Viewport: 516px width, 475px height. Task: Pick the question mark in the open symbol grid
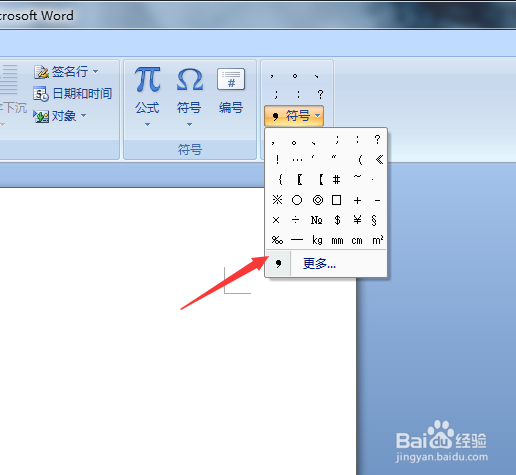tap(377, 140)
